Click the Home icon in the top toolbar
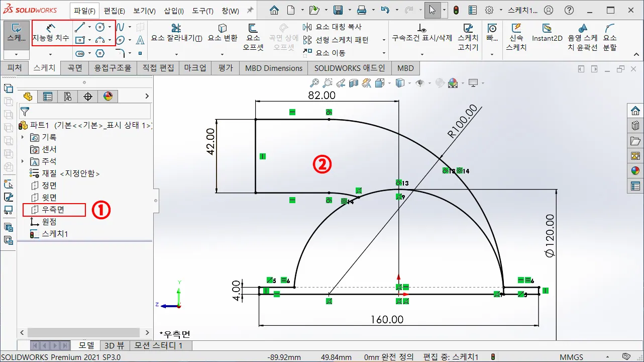This screenshot has height=362, width=644. click(274, 10)
